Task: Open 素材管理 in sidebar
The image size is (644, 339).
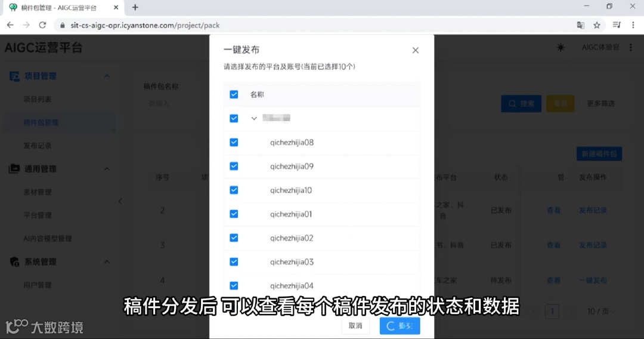Action: [x=38, y=192]
